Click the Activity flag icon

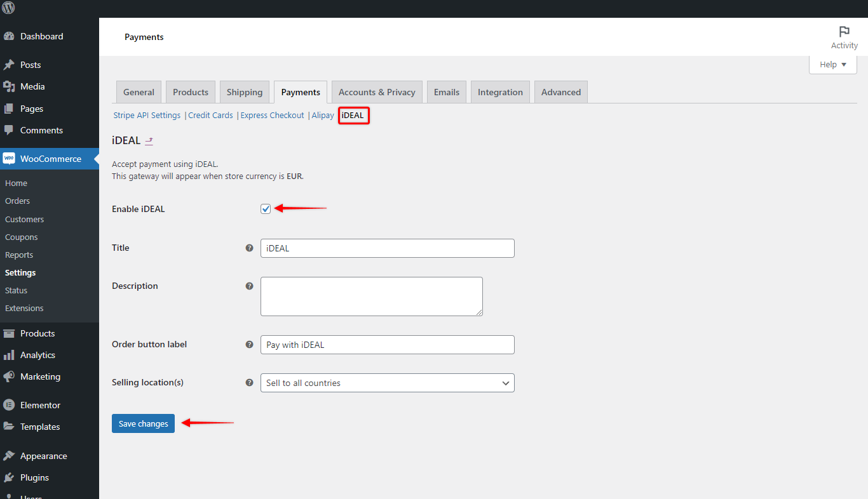pos(844,32)
